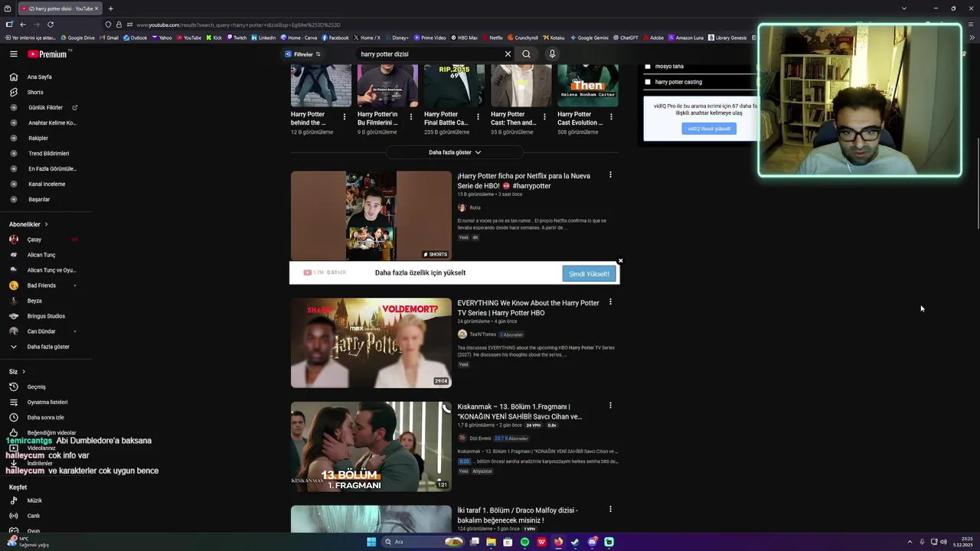
Task: Open Dizi Evreni channel link
Action: 480,439
